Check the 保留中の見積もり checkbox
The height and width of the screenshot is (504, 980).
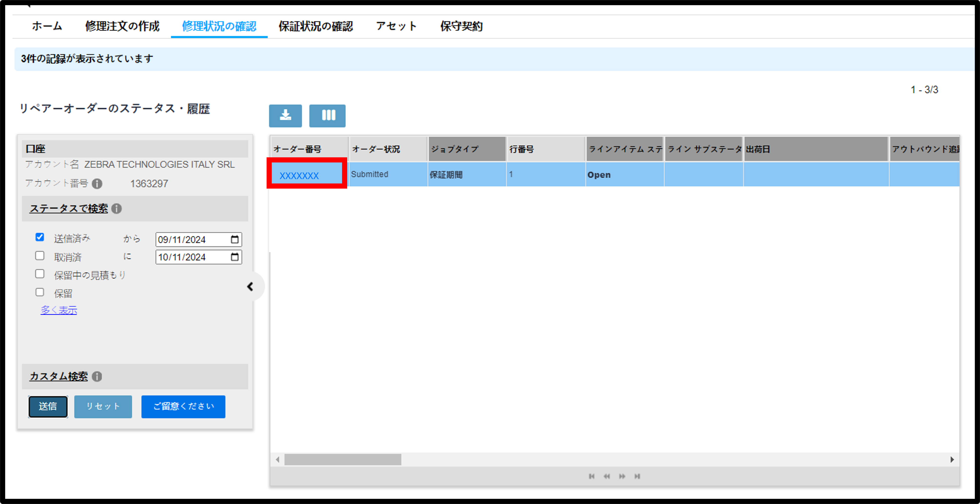coord(40,274)
